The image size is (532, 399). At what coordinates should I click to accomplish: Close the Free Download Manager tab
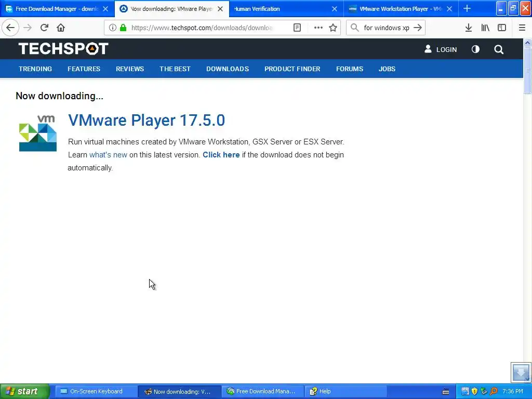coord(105,9)
